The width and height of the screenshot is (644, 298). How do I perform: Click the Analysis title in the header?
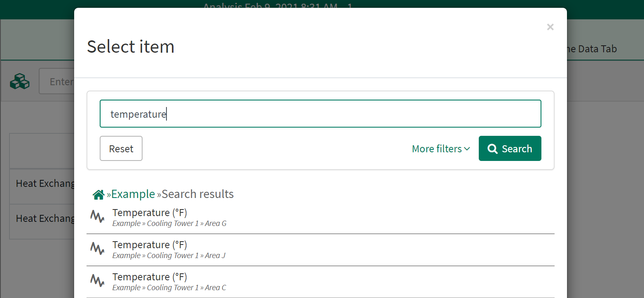277,5
